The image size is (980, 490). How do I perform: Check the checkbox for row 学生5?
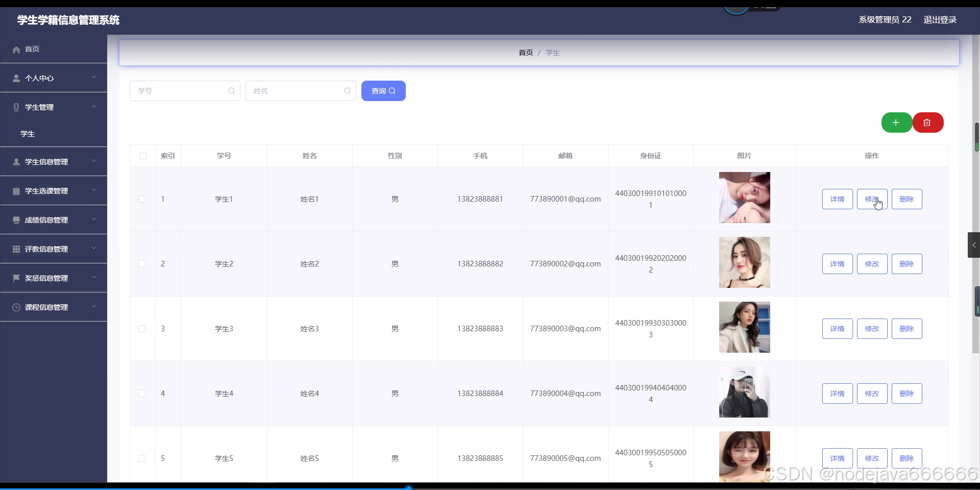[142, 458]
